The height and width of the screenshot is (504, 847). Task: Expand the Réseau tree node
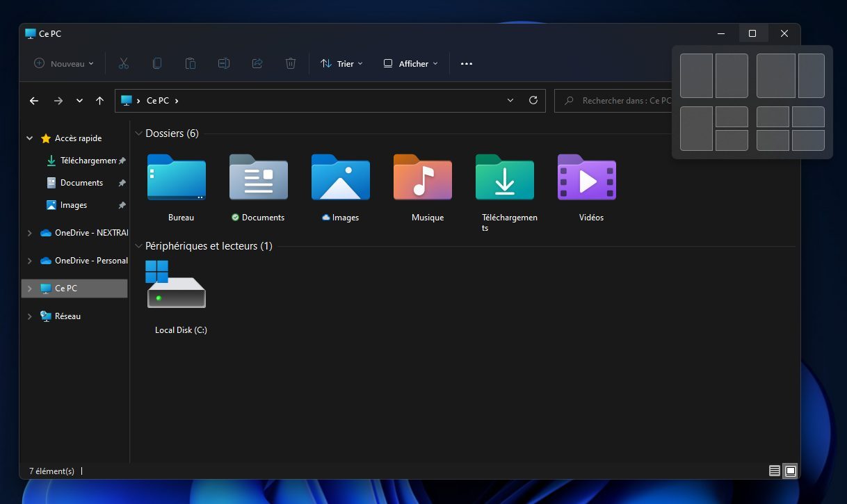[29, 316]
